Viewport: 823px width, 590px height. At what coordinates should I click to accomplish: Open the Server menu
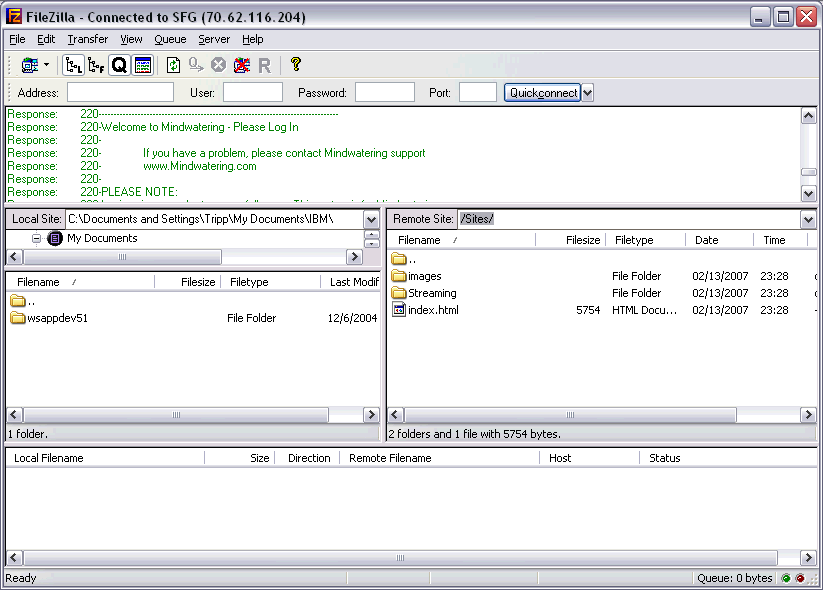pyautogui.click(x=214, y=39)
